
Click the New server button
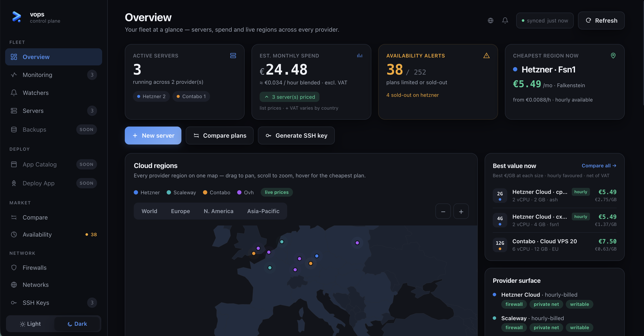[153, 136]
